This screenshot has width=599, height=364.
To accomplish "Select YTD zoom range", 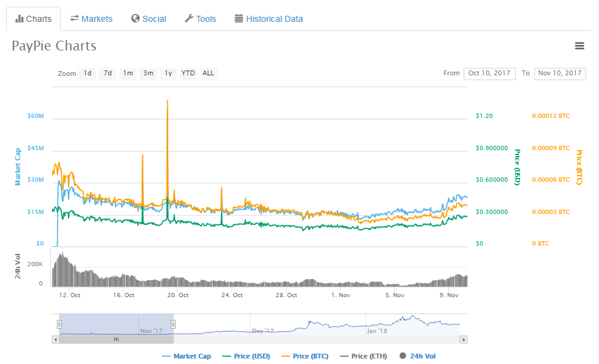I will tap(188, 74).
